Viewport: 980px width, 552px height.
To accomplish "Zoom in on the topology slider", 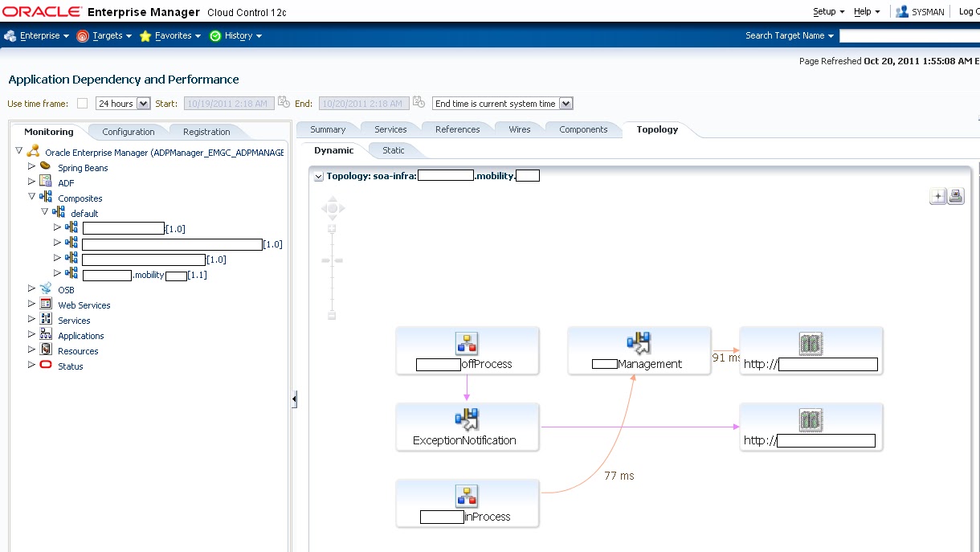I will pos(332,229).
